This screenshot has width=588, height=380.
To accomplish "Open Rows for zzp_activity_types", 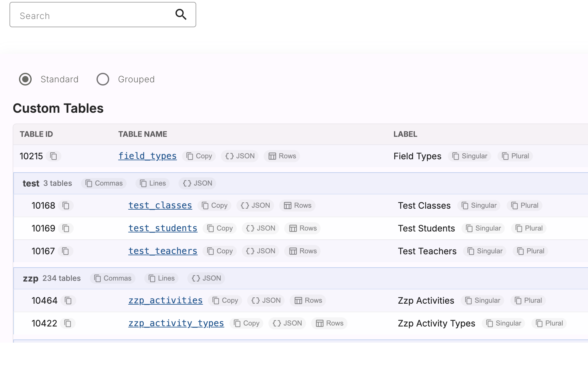I will [329, 323].
